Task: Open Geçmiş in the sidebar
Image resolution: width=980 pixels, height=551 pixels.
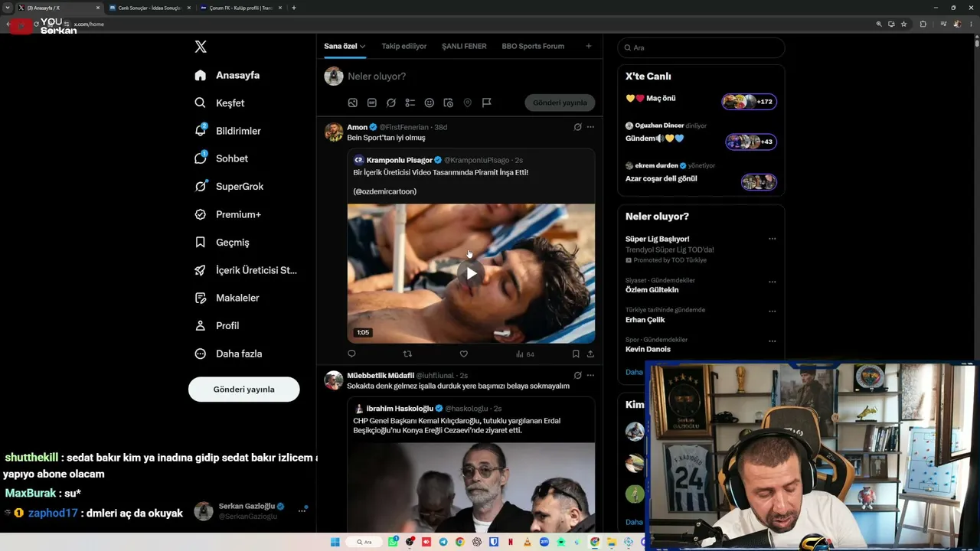Action: pos(222,242)
